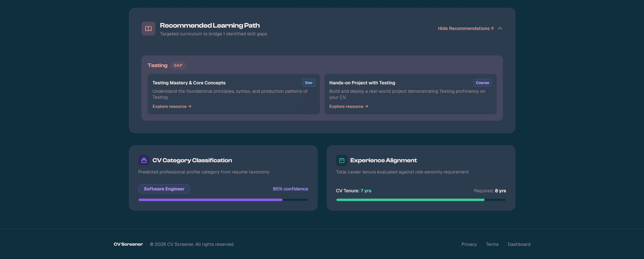Click the CV Screener footer logo
The height and width of the screenshot is (259, 644).
pyautogui.click(x=128, y=244)
